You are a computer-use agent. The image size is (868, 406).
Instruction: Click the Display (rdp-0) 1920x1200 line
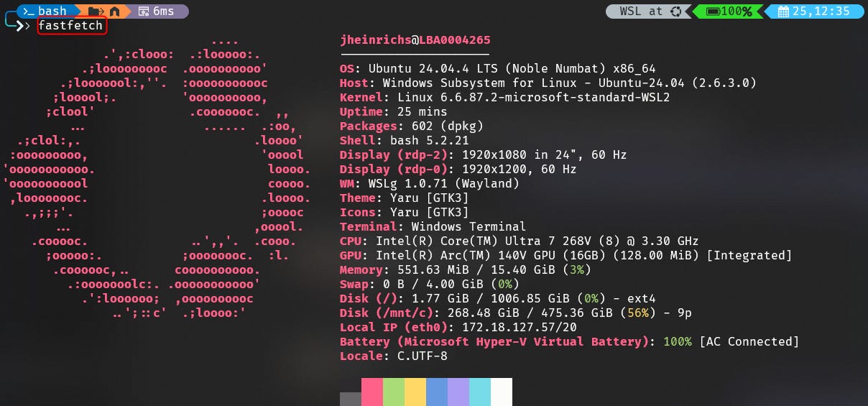coord(458,170)
